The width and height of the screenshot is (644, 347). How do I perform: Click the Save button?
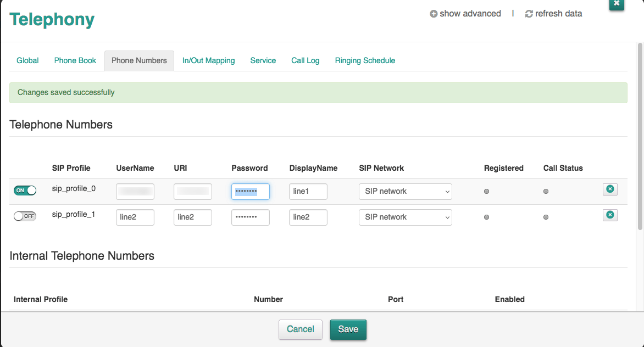[x=348, y=329]
